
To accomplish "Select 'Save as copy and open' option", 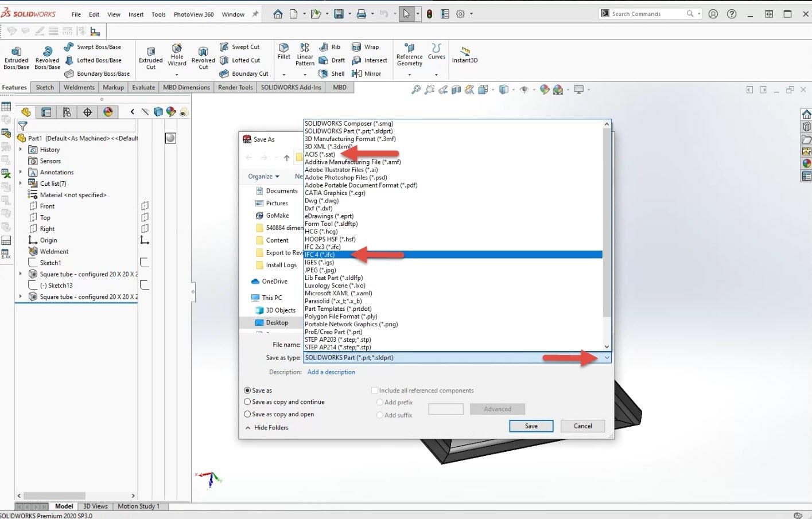I will [248, 414].
